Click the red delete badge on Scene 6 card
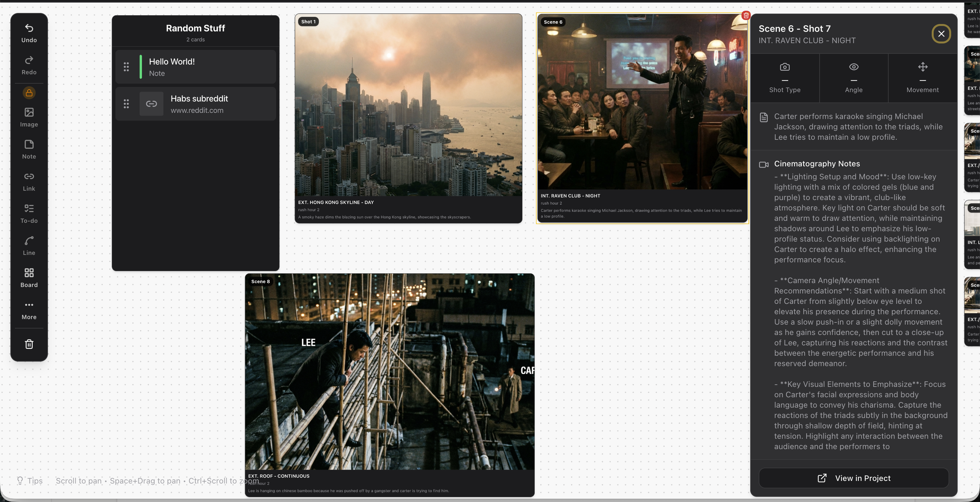Screen dimensions: 980x502 point(746,15)
